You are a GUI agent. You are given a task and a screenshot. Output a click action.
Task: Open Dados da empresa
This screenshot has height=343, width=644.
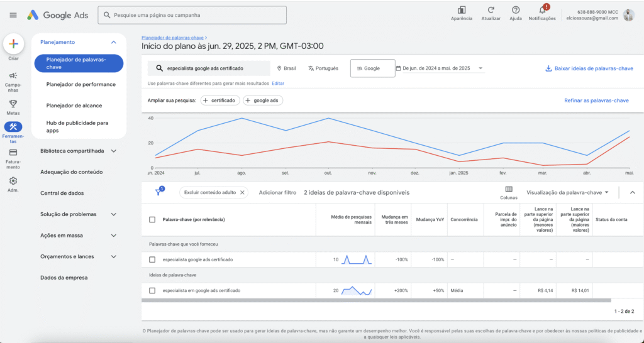(64, 278)
